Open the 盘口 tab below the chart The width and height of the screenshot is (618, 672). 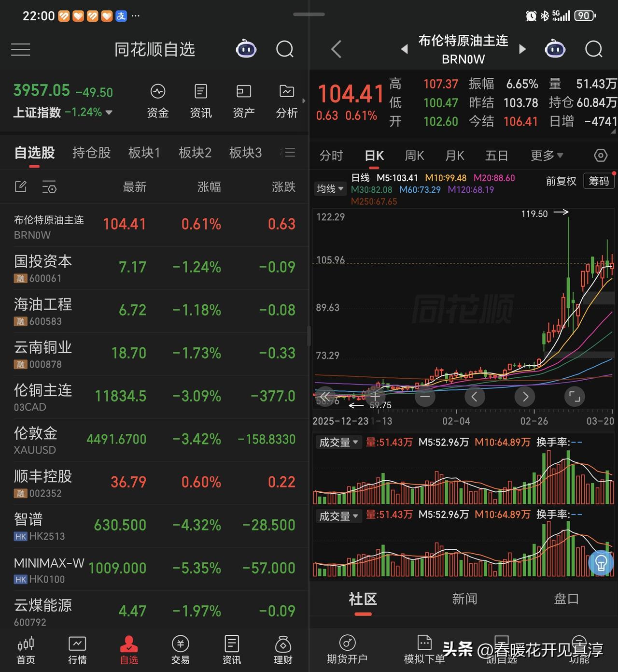point(566,599)
